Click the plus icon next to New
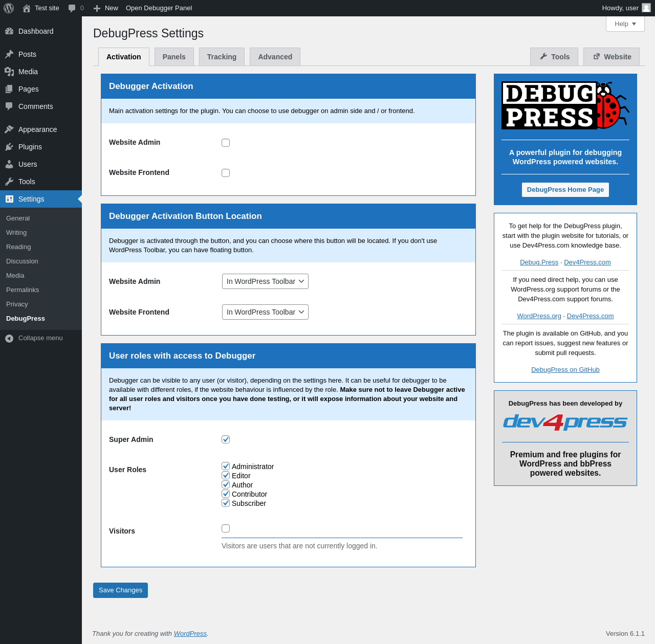The width and height of the screenshot is (655, 644). (97, 8)
